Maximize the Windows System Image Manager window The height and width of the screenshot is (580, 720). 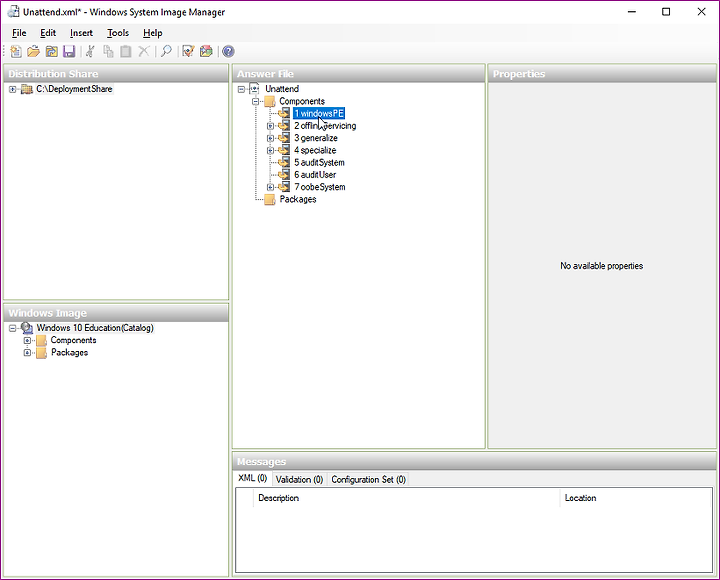click(666, 12)
